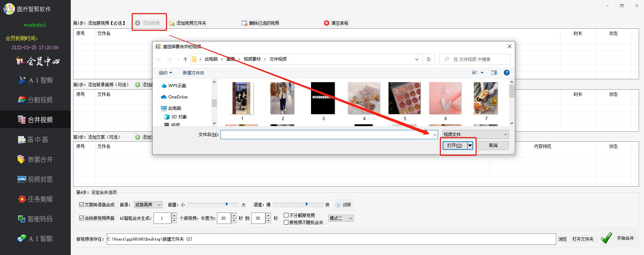The height and width of the screenshot is (255, 644).
Task: Click the up-folder arrow in file dialog
Action: [x=185, y=59]
